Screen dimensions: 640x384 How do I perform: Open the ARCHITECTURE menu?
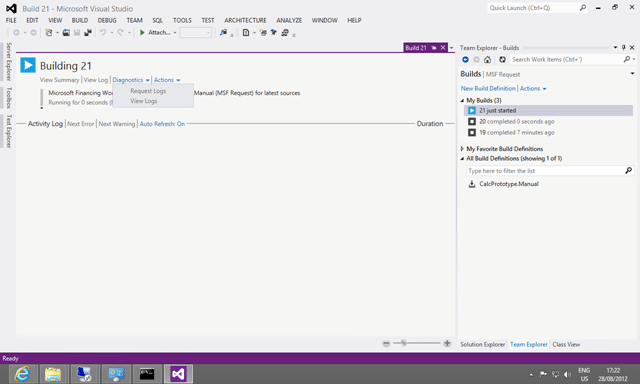click(245, 20)
